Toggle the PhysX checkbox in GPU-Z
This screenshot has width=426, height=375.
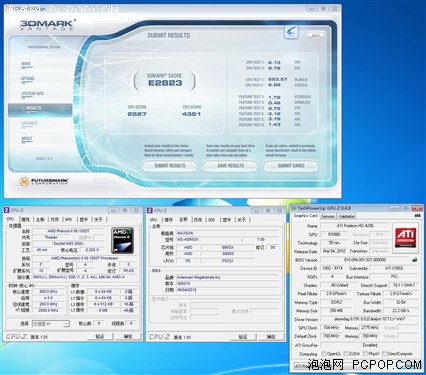(365, 353)
